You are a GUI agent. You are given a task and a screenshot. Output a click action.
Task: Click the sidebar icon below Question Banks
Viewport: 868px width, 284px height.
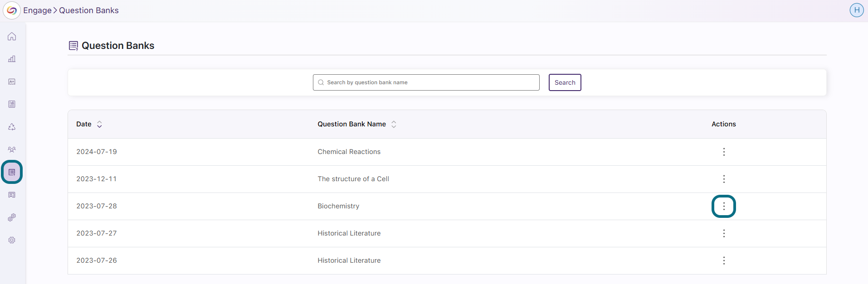(12, 195)
